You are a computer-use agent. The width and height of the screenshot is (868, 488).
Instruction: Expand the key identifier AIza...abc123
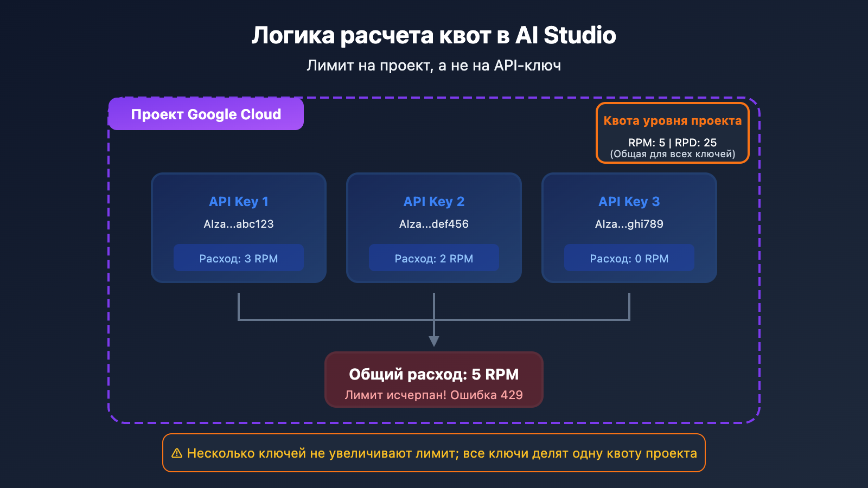point(239,223)
